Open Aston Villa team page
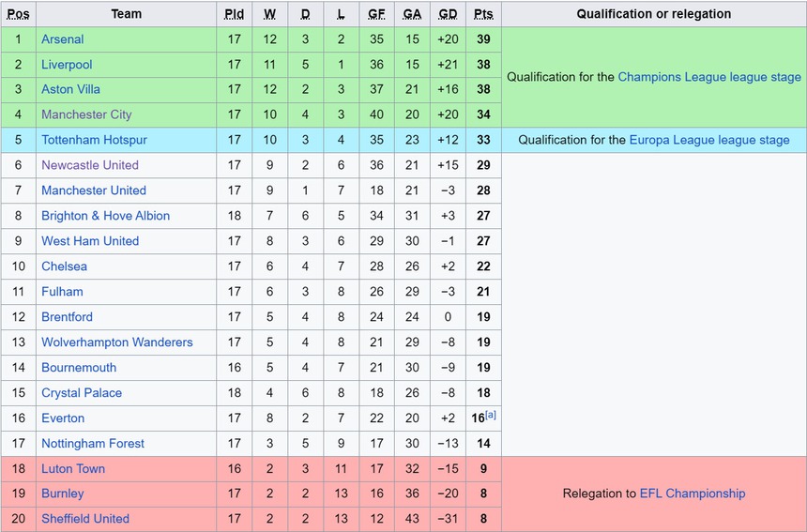This screenshot has height=532, width=807. [x=70, y=89]
